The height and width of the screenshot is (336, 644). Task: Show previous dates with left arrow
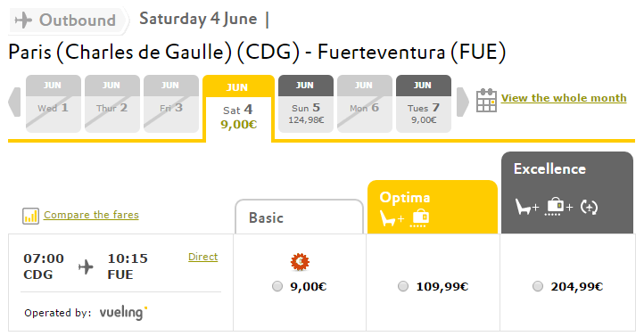[x=14, y=102]
